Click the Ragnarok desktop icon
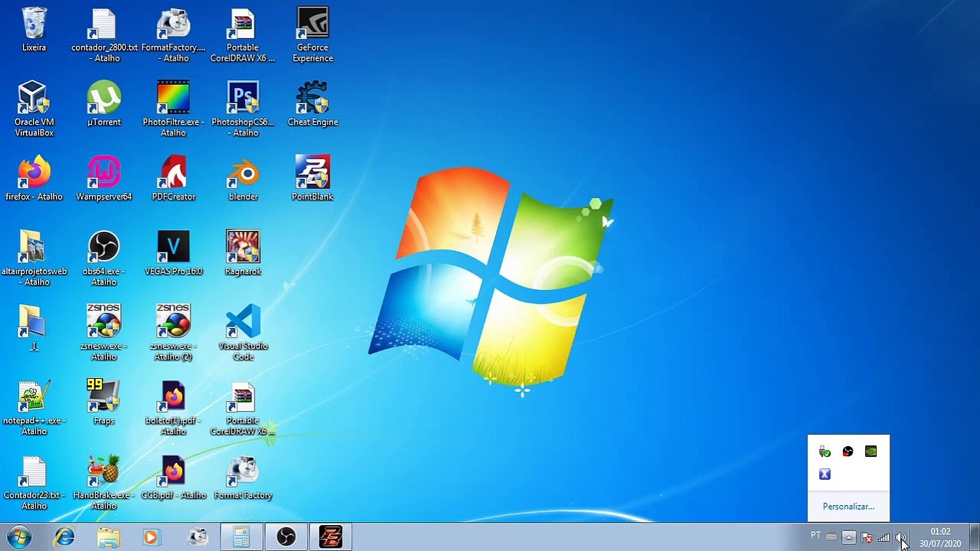 point(243,253)
